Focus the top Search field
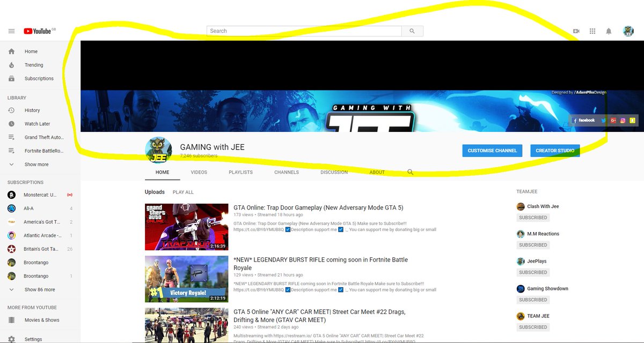 pyautogui.click(x=304, y=31)
